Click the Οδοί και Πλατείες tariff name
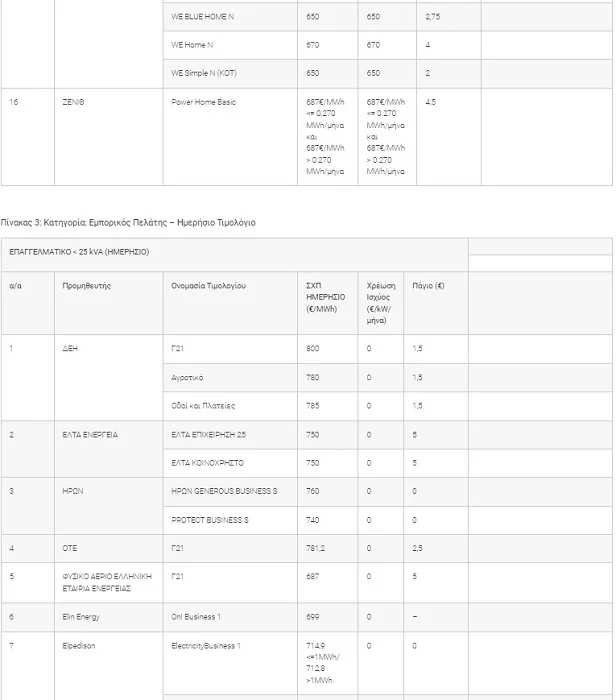 pyautogui.click(x=203, y=406)
